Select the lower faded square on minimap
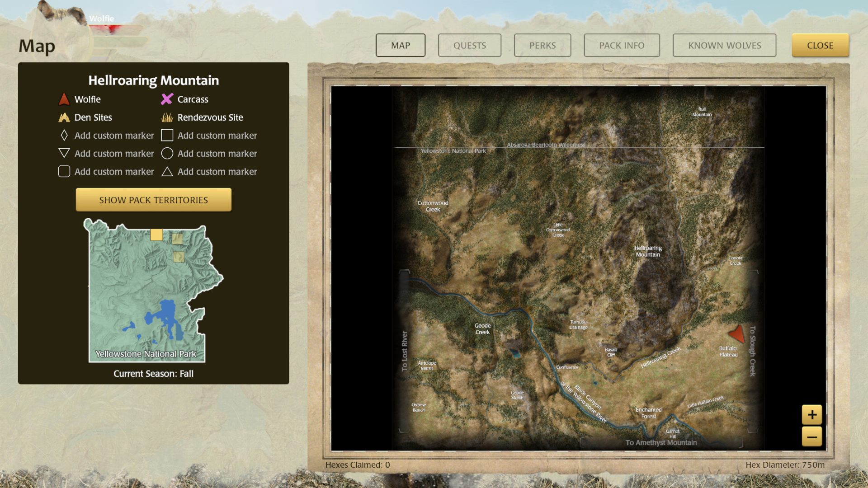868x488 pixels. click(179, 257)
